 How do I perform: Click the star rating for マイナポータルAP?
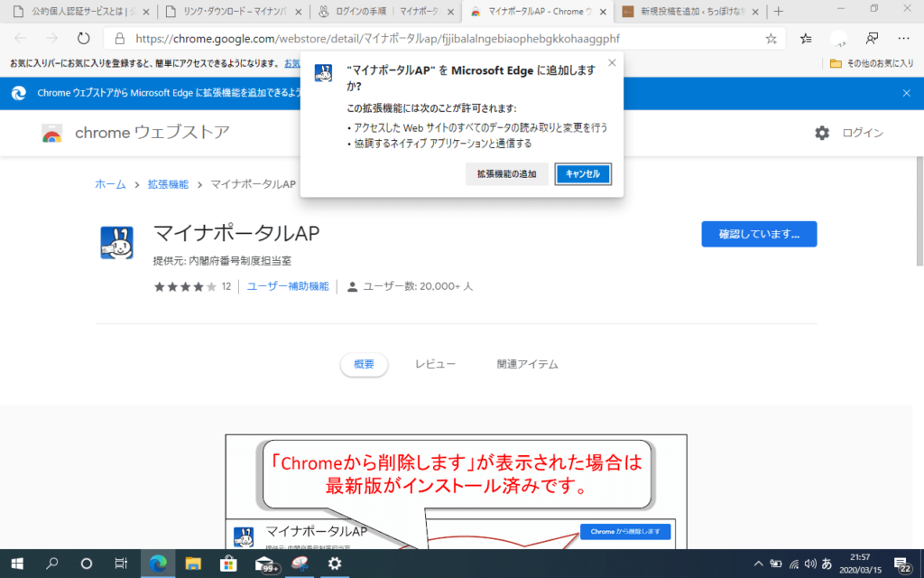coord(185,286)
